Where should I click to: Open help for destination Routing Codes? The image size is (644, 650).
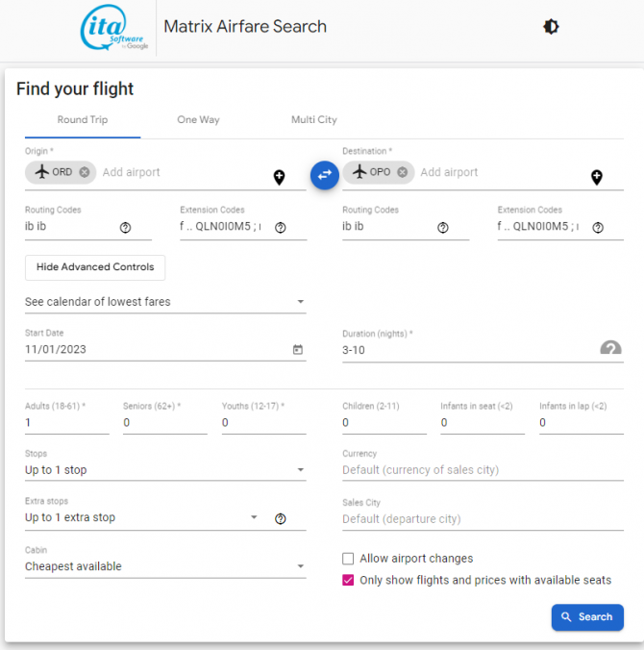tap(442, 227)
